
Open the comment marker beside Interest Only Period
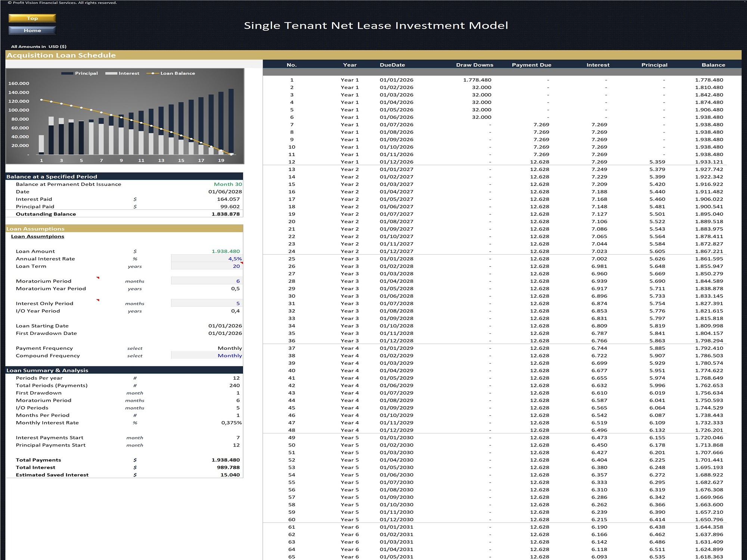(98, 300)
